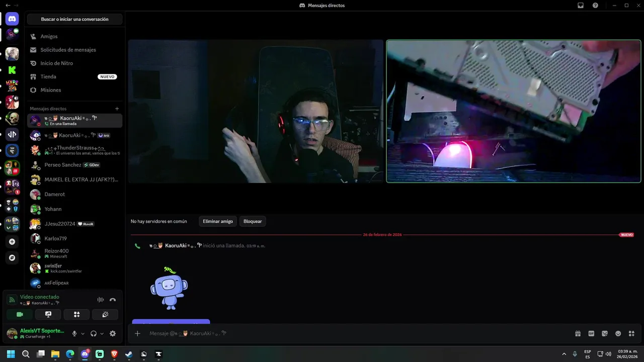Open Steam from the taskbar
This screenshot has height=362, width=644.
point(129,354)
